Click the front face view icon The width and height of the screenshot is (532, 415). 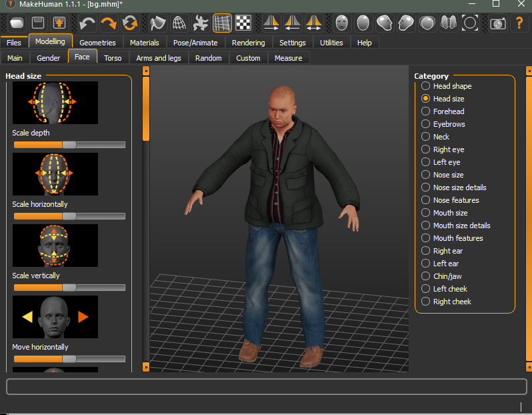[342, 23]
